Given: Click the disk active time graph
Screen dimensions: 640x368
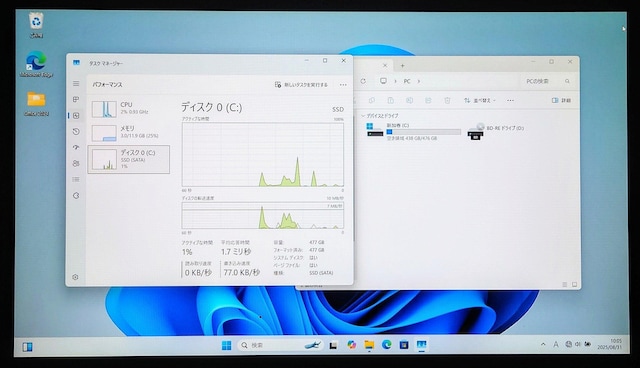Looking at the screenshot, I should (x=263, y=155).
